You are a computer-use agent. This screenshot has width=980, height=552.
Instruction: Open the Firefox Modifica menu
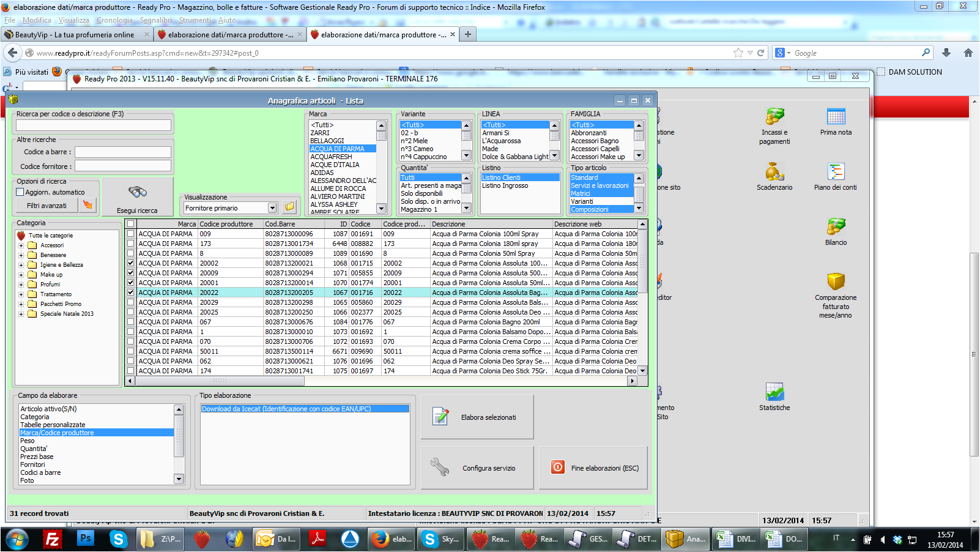37,20
